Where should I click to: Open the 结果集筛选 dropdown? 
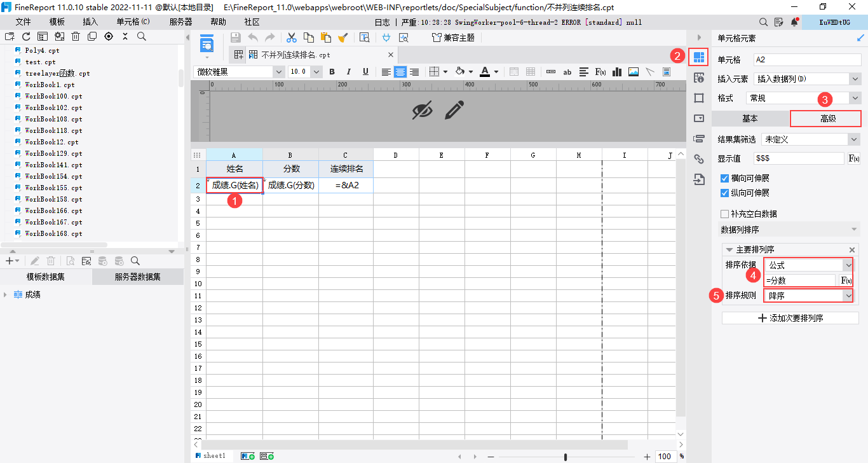(811, 139)
